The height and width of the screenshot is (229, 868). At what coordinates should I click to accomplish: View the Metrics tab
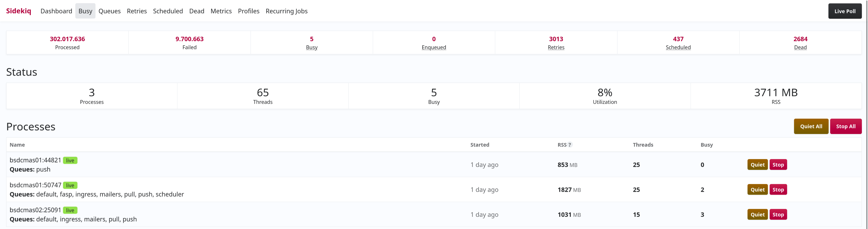[221, 11]
